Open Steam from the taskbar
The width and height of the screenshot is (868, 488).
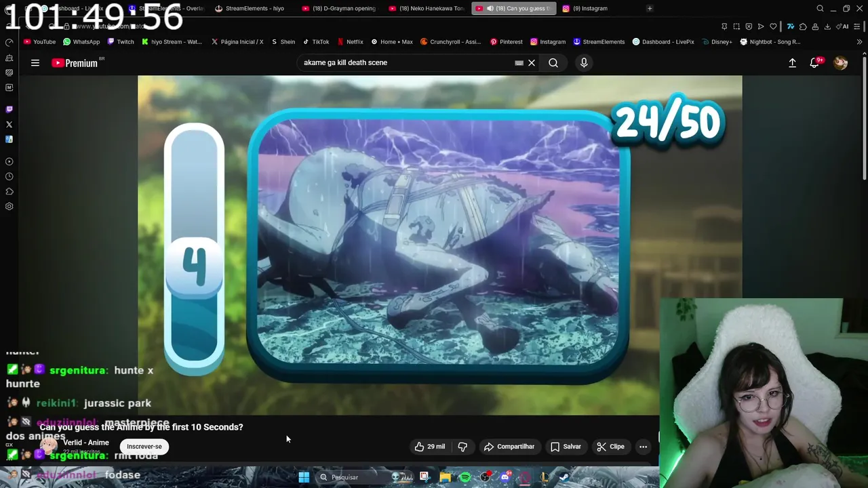pos(564,477)
